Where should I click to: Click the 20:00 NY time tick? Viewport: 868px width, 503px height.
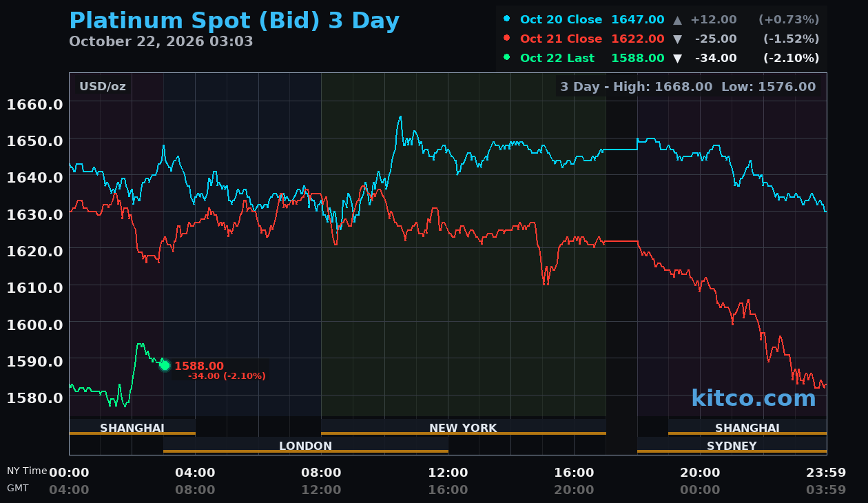[700, 473]
